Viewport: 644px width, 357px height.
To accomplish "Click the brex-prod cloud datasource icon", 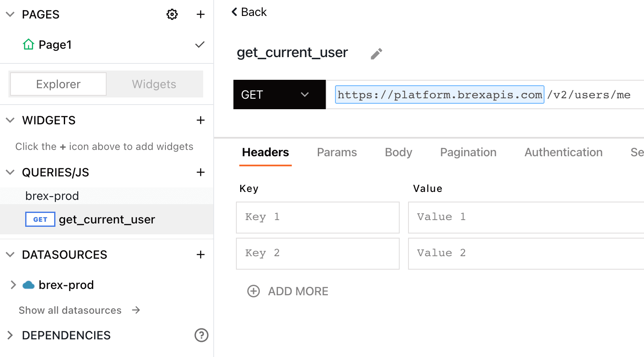I will point(29,285).
